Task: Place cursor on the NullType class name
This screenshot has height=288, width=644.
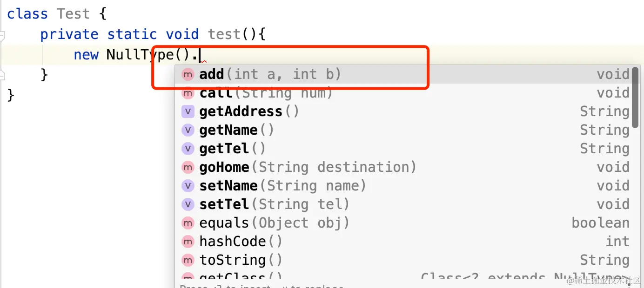Action: click(x=140, y=55)
